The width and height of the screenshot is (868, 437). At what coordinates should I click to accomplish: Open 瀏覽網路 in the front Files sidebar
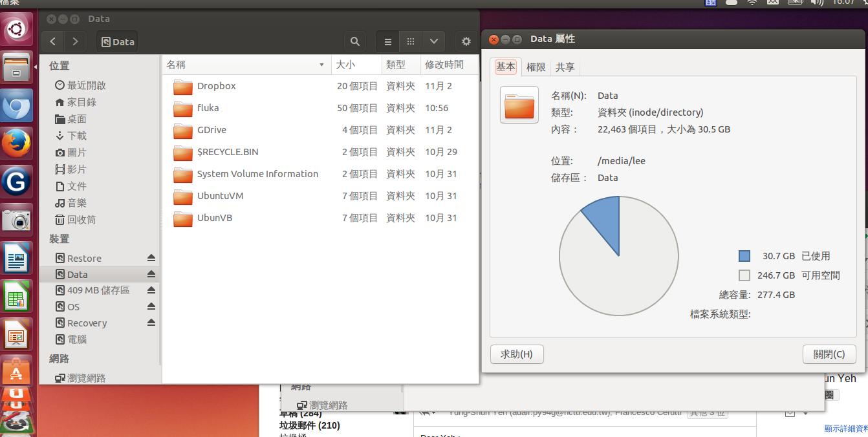click(x=80, y=378)
